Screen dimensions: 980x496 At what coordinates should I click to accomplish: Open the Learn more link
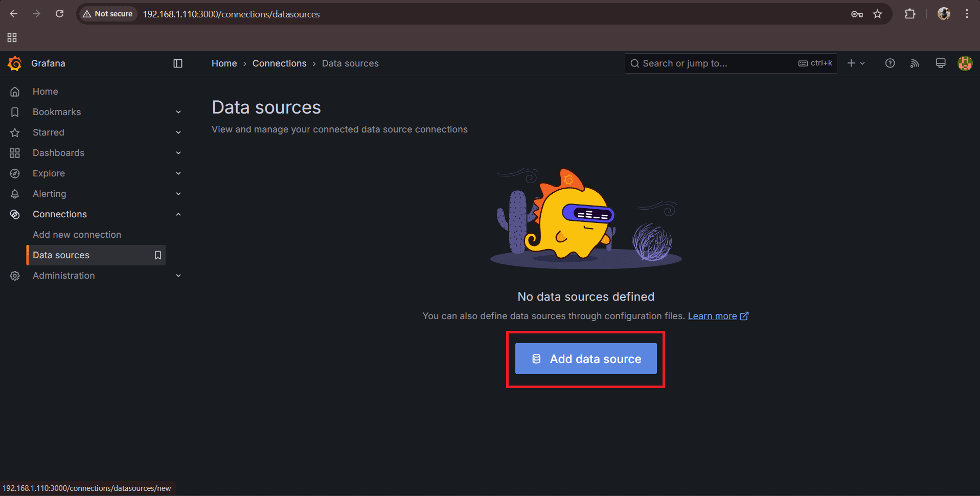coord(712,316)
